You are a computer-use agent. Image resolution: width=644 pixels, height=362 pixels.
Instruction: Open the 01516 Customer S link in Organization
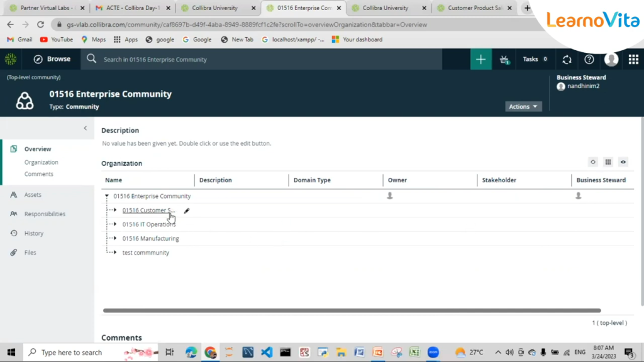pos(147,210)
